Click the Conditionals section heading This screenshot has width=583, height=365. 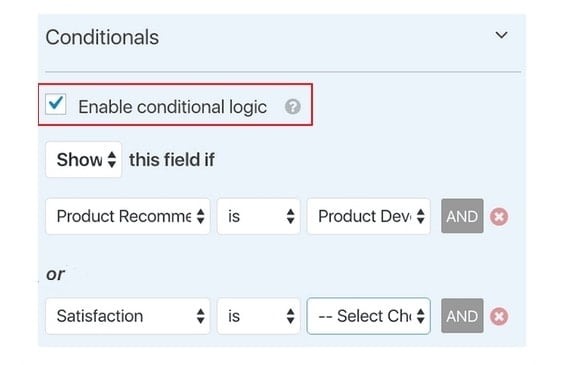[x=102, y=38]
